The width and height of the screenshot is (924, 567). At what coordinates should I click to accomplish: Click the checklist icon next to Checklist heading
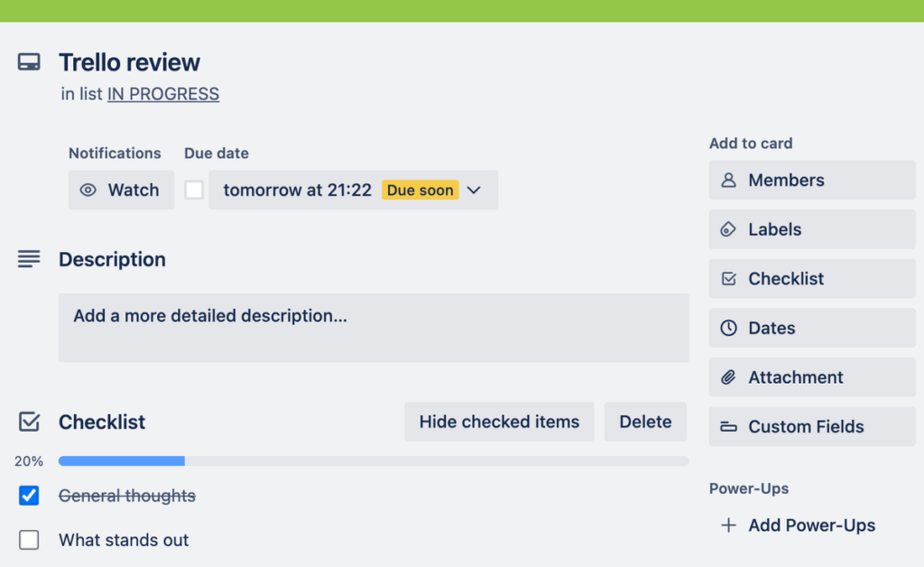(28, 421)
